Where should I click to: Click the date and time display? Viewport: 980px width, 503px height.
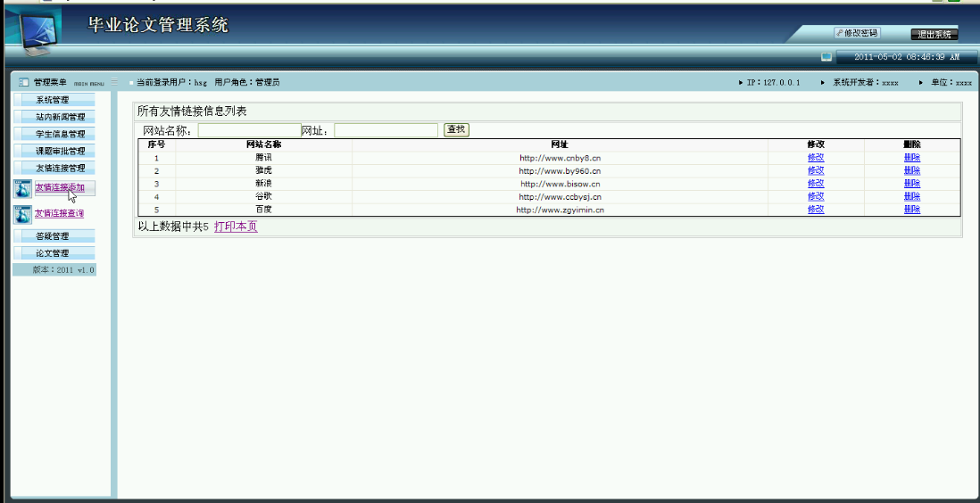[x=907, y=57]
